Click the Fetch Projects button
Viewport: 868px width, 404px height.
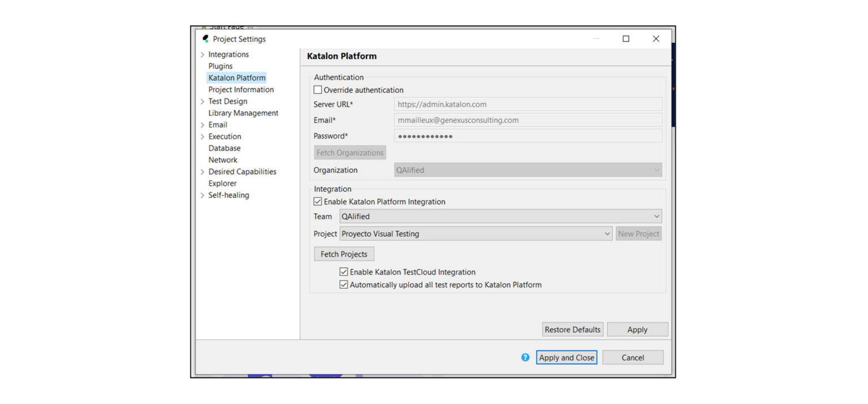coord(344,254)
